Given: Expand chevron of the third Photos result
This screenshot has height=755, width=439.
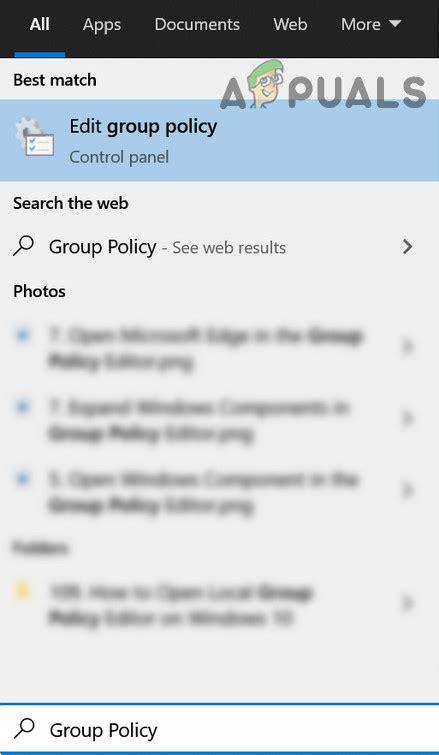Looking at the screenshot, I should (x=408, y=491).
